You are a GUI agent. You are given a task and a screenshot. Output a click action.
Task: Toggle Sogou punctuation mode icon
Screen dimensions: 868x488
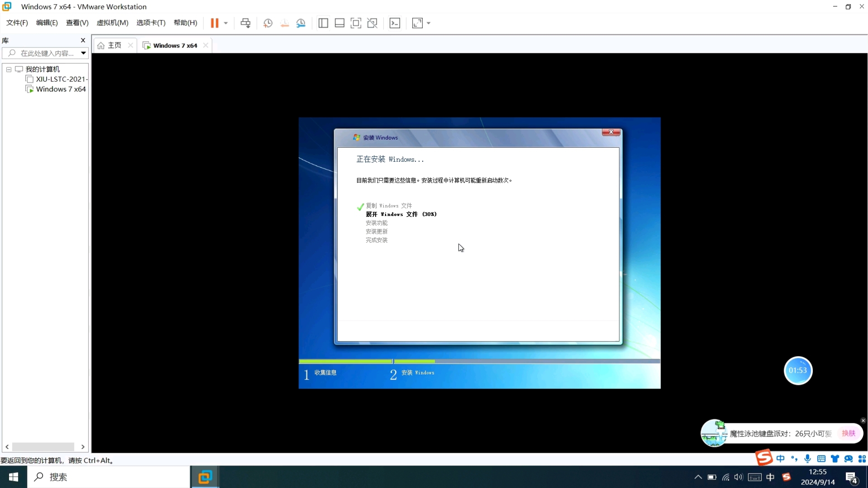794,459
